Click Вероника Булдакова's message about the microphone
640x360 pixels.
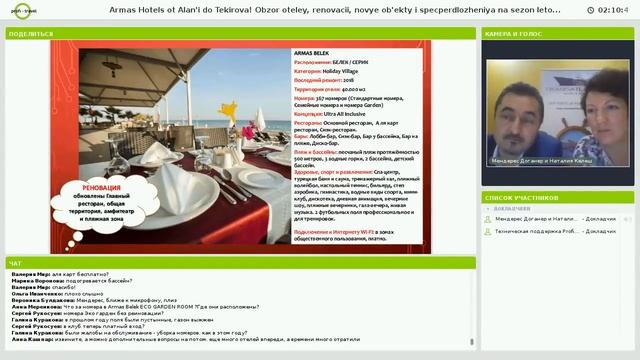coord(94,300)
